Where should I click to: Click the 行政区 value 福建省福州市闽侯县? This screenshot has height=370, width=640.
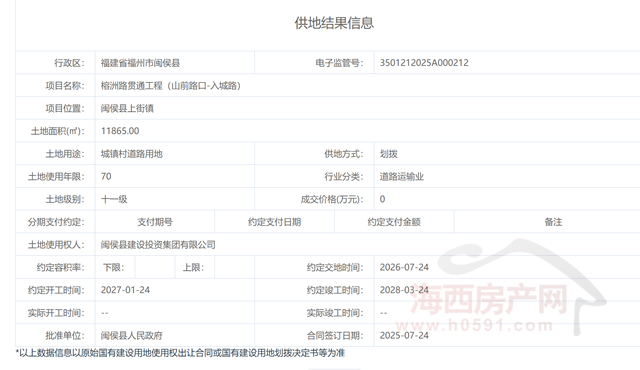(140, 63)
